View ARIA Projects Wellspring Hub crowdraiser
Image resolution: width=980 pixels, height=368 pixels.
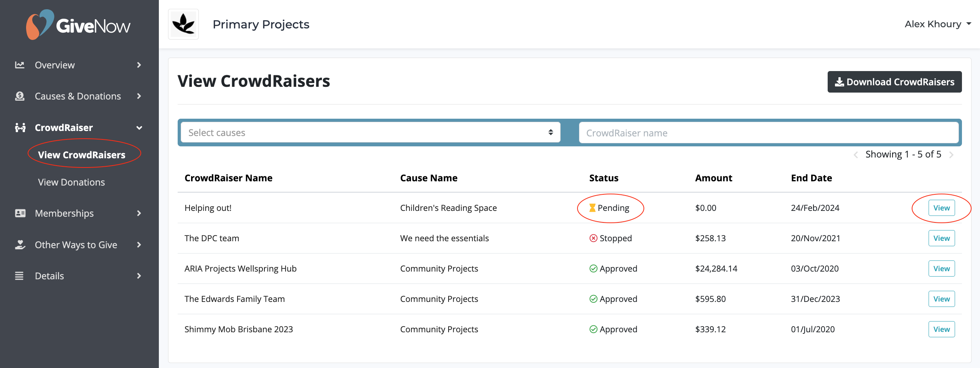point(942,269)
